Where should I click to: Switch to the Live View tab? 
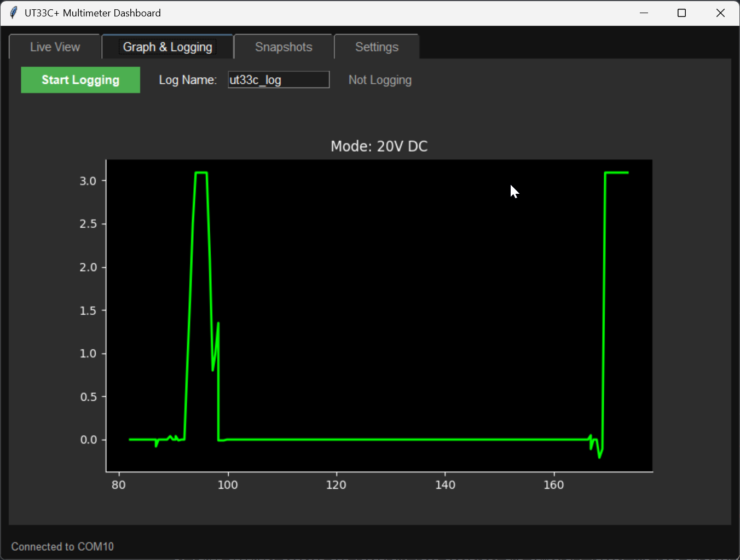[x=55, y=47]
